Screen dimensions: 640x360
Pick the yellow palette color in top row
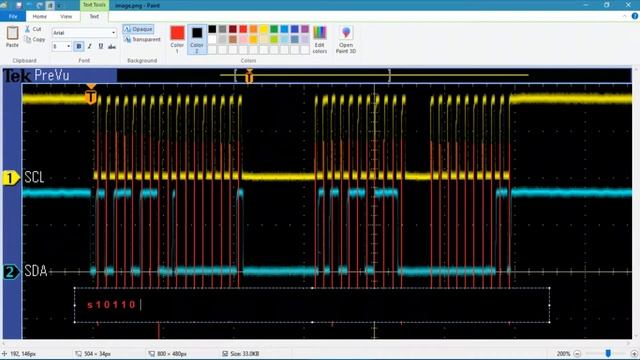(264, 29)
